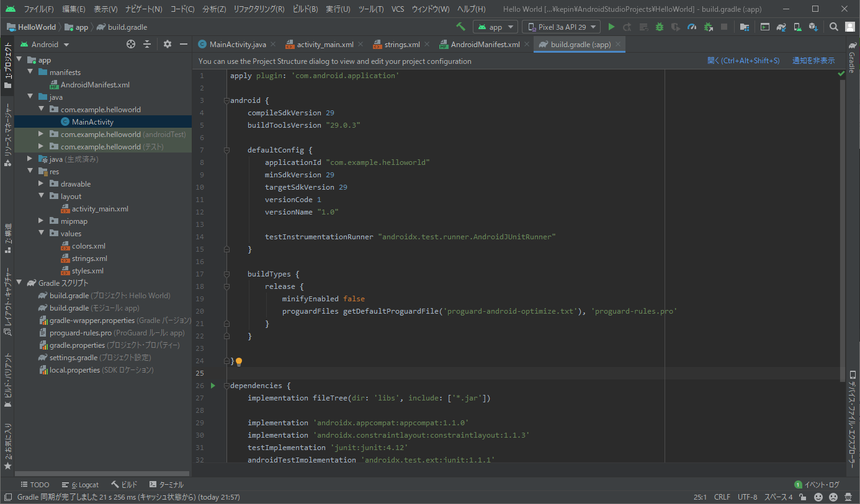Click the inspector hat icon in status bar
The image size is (860, 504).
848,497
